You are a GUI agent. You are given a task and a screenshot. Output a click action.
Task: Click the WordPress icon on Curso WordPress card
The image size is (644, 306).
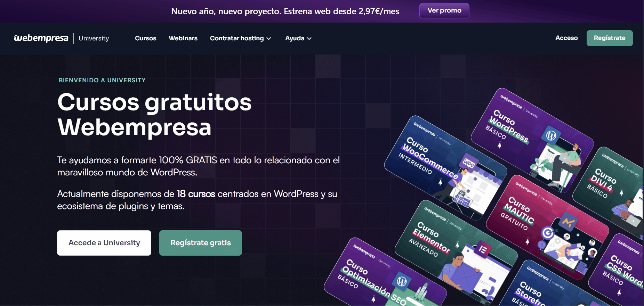(x=551, y=135)
